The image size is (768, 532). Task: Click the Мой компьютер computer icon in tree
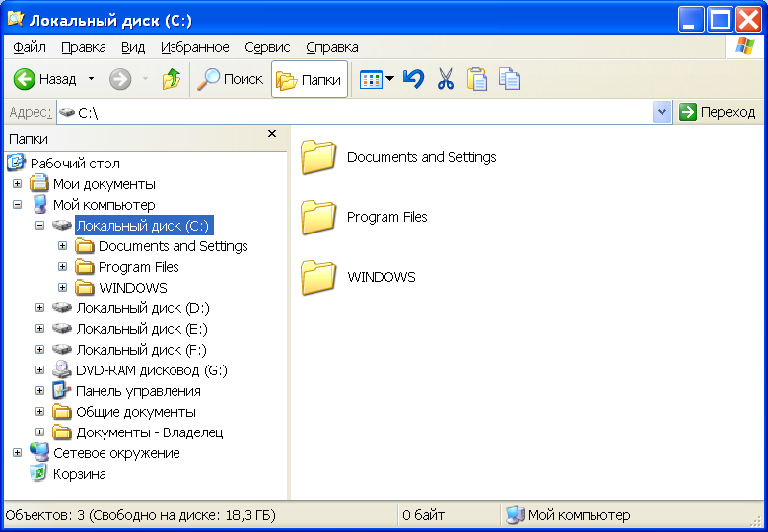(39, 205)
